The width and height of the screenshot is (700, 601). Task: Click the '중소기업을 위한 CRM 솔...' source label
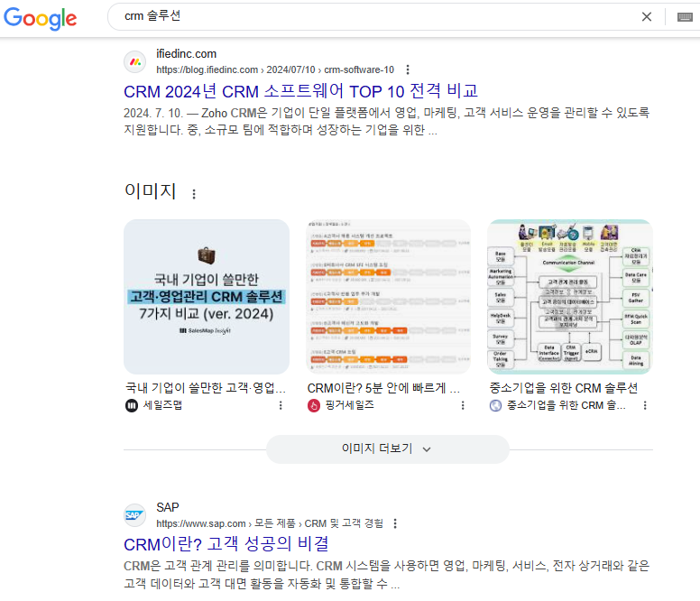(566, 405)
